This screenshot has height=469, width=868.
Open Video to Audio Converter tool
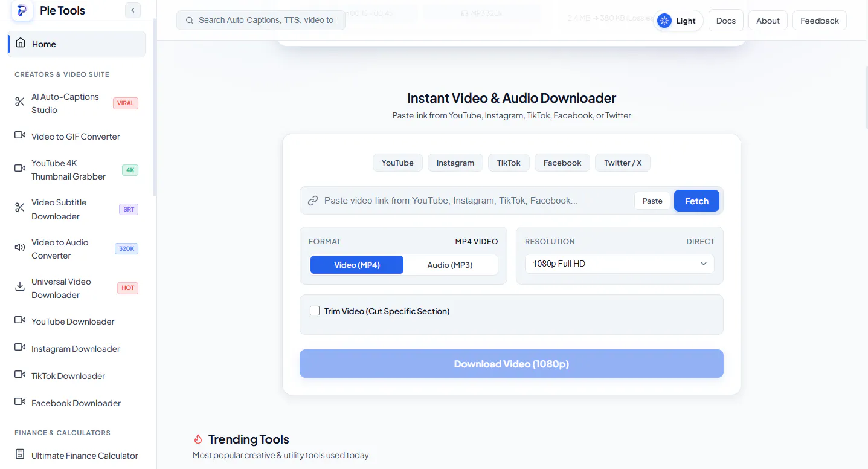pyautogui.click(x=77, y=249)
